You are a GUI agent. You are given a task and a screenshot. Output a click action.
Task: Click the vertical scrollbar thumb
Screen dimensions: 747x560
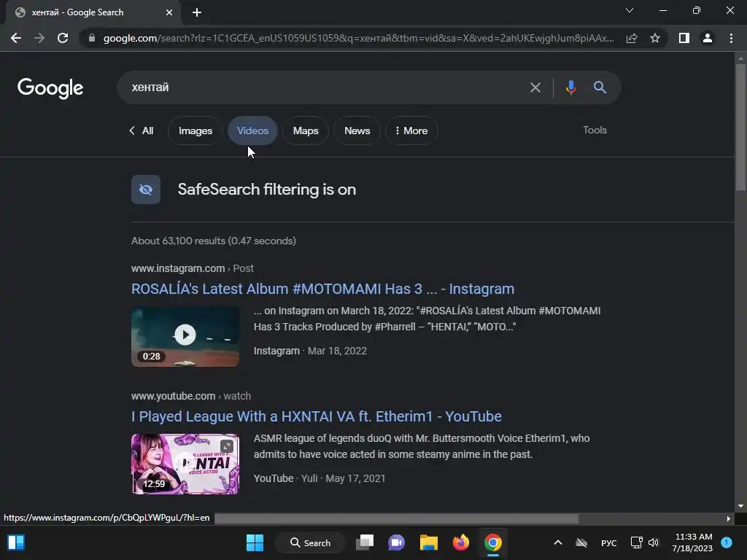pyautogui.click(x=740, y=127)
